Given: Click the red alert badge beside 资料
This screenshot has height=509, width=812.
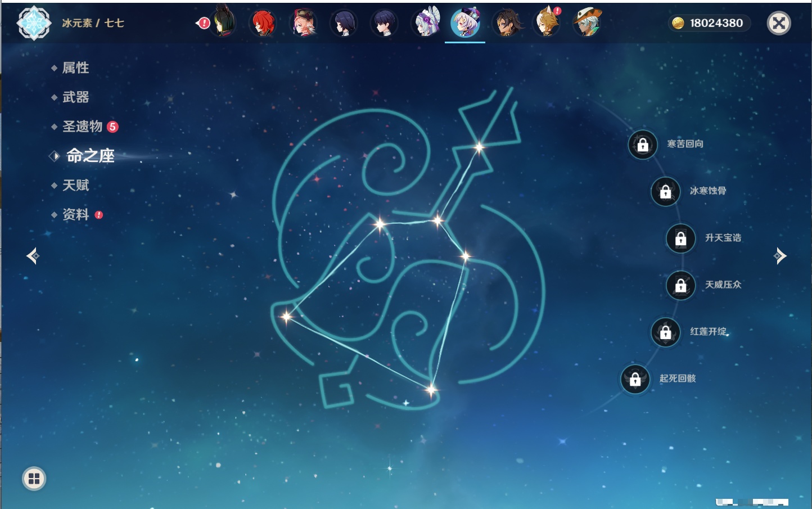Looking at the screenshot, I should click(x=99, y=215).
